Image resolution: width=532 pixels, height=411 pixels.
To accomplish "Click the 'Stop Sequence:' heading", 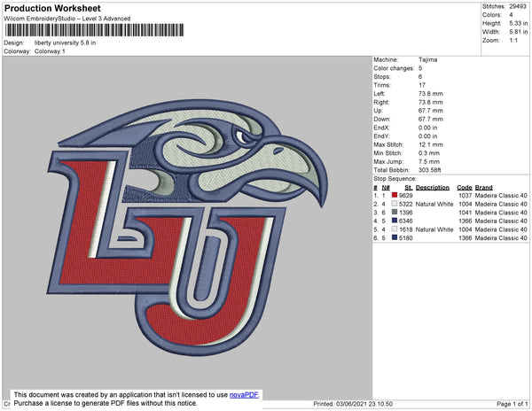I will click(x=395, y=179).
